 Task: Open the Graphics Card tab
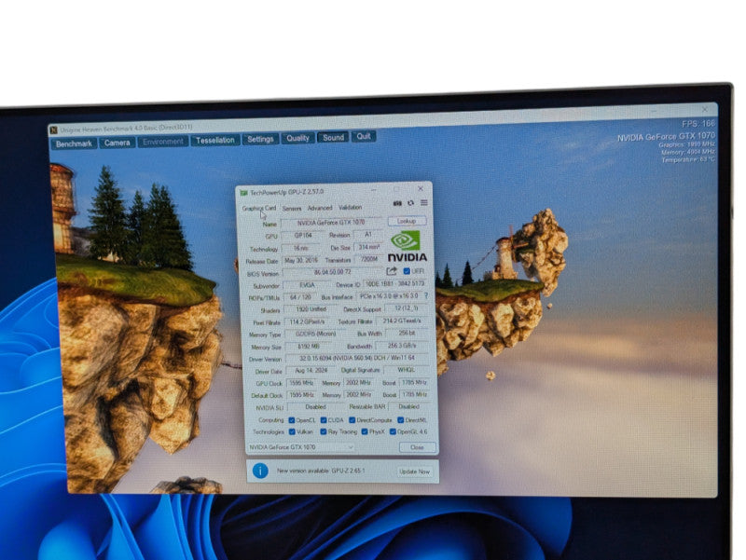259,208
